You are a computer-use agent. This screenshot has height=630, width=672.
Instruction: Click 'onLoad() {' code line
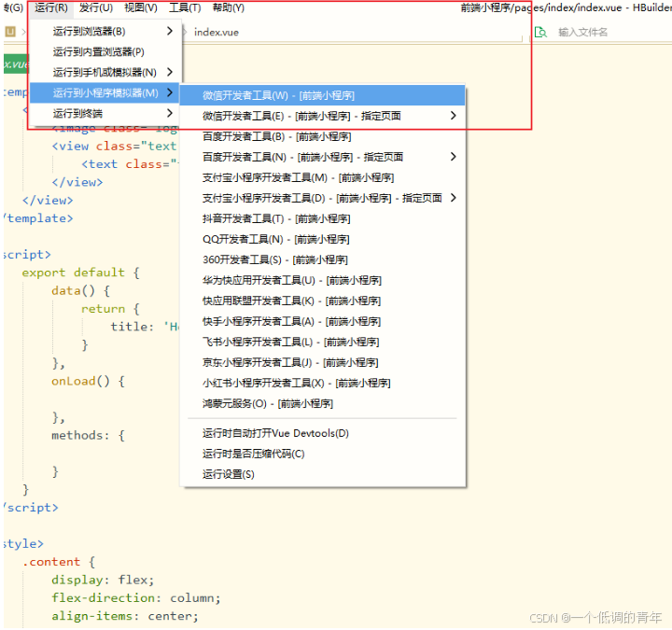point(89,381)
